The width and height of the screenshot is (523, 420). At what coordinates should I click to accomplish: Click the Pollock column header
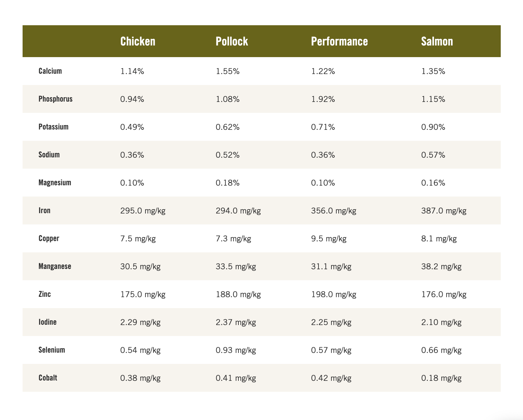point(232,41)
